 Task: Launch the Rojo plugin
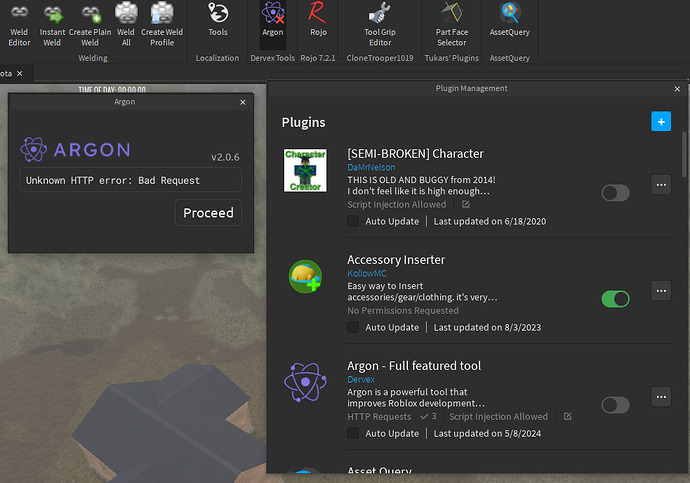pyautogui.click(x=318, y=20)
